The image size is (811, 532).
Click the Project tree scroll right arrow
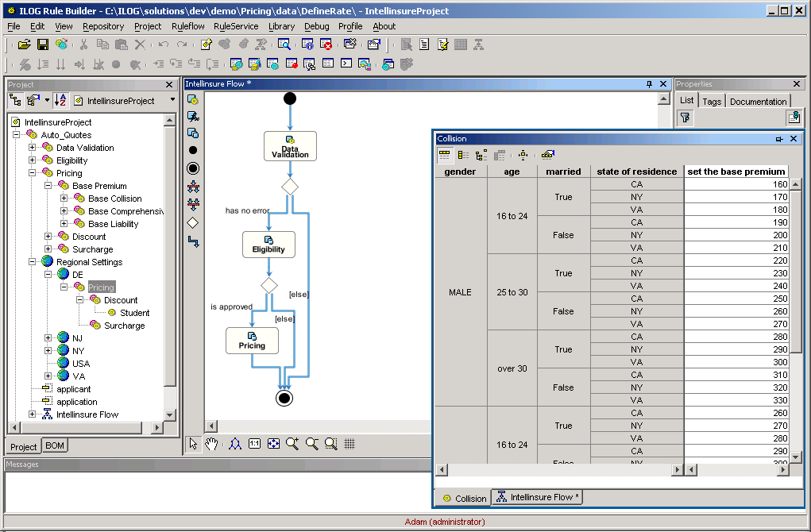tap(157, 427)
